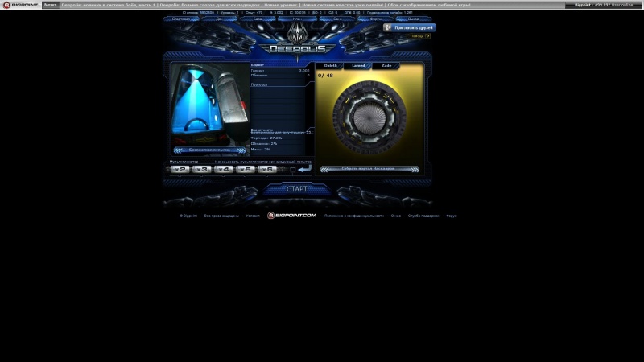This screenshot has height=362, width=644.
Task: Open the Форум footer link
Action: (452, 216)
